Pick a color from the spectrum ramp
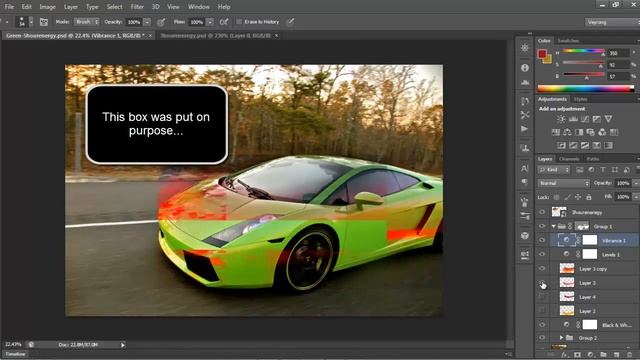Image resolution: width=640 pixels, height=360 pixels. click(x=586, y=89)
